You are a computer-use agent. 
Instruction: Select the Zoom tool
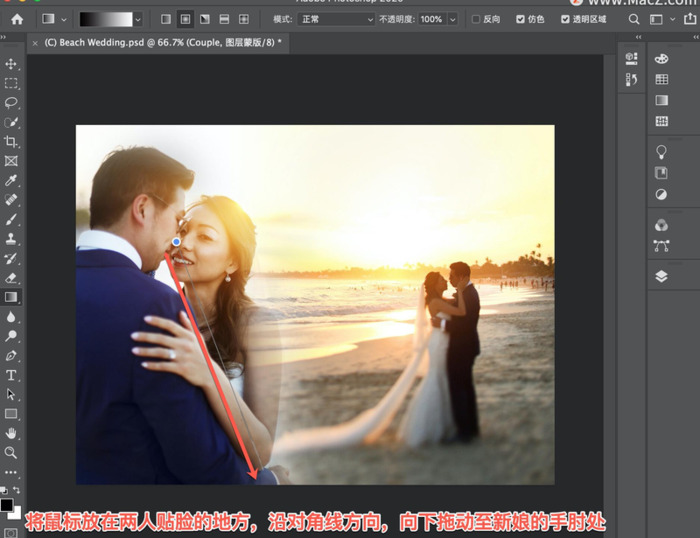[11, 453]
